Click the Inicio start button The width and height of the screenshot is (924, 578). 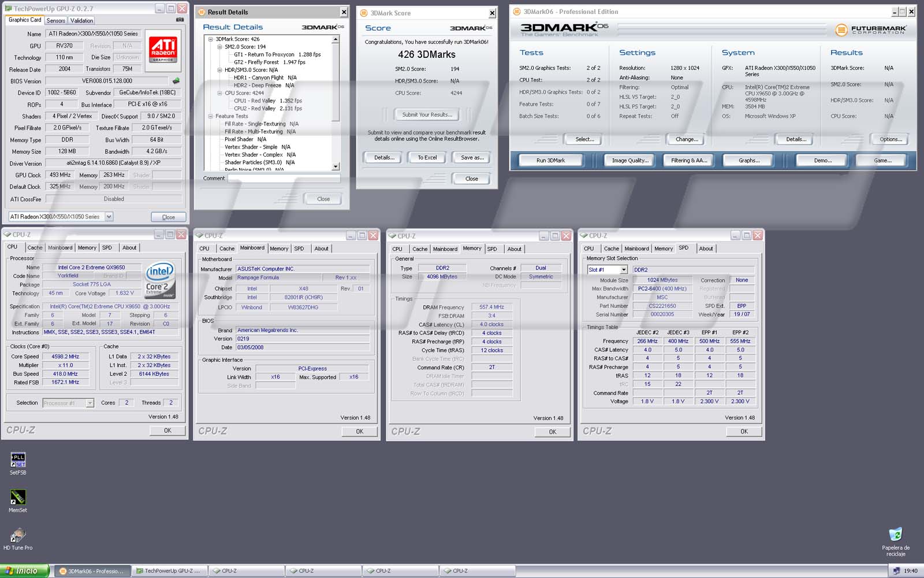pyautogui.click(x=24, y=570)
